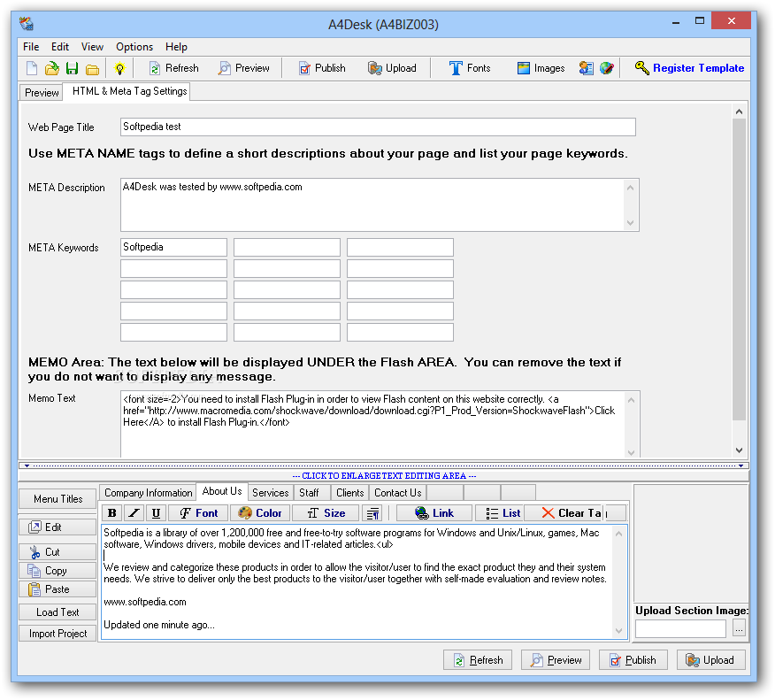Image resolution: width=775 pixels, height=700 pixels.
Task: Open the Fonts tool in the toolbar
Action: [x=470, y=68]
